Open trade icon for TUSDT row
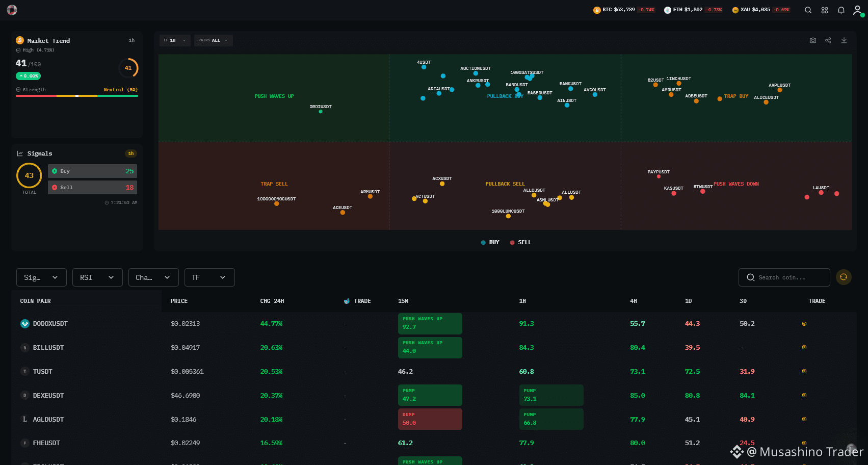Image resolution: width=868 pixels, height=465 pixels. (x=804, y=371)
